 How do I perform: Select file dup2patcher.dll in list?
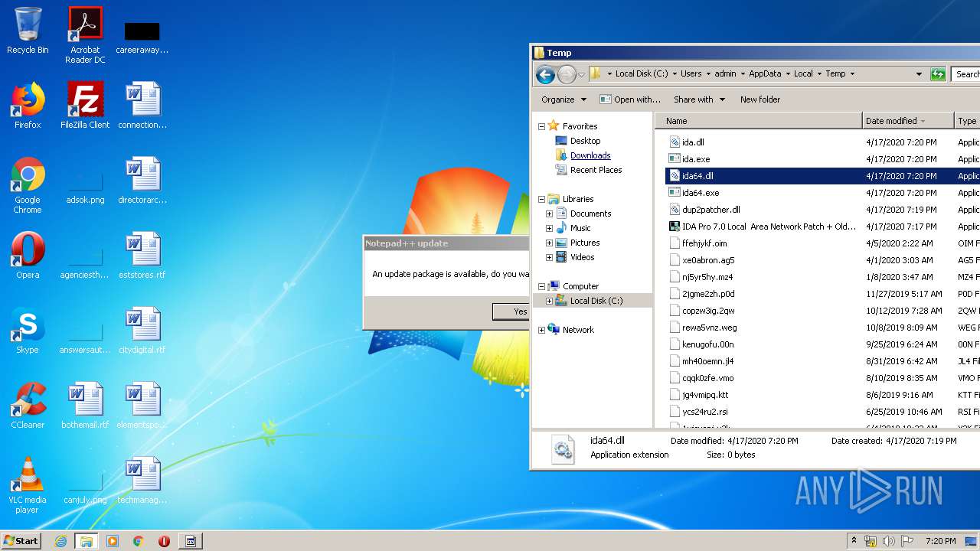point(710,210)
